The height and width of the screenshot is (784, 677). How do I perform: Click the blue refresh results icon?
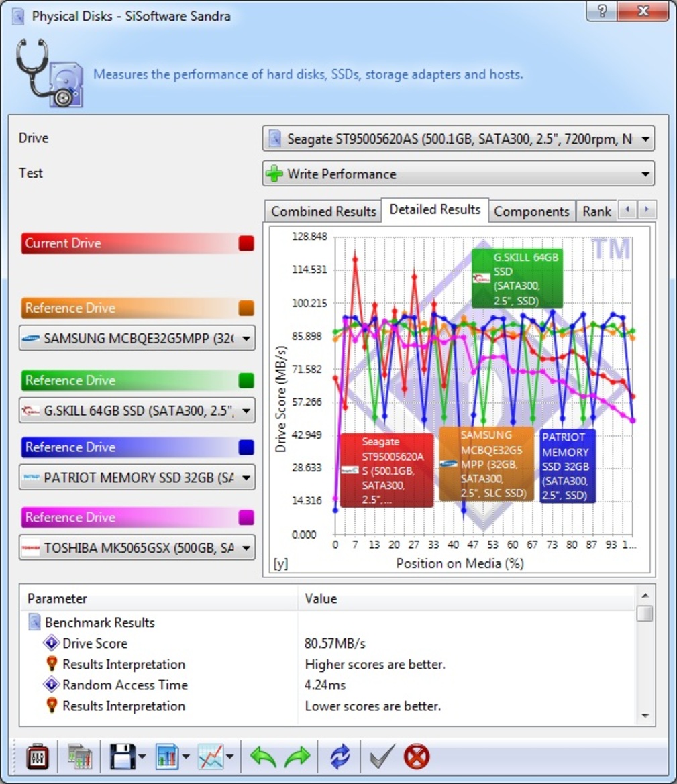(340, 757)
